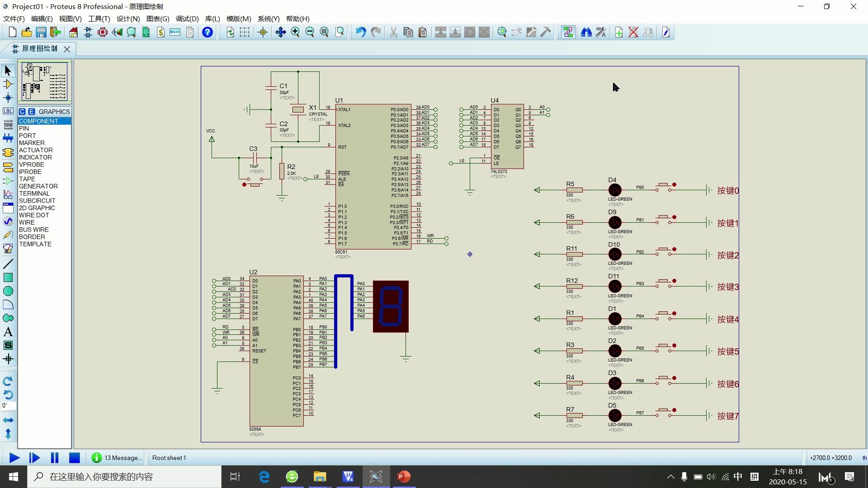Screen dimensions: 868x488
Task: Save the project with disk icon
Action: tap(41, 32)
